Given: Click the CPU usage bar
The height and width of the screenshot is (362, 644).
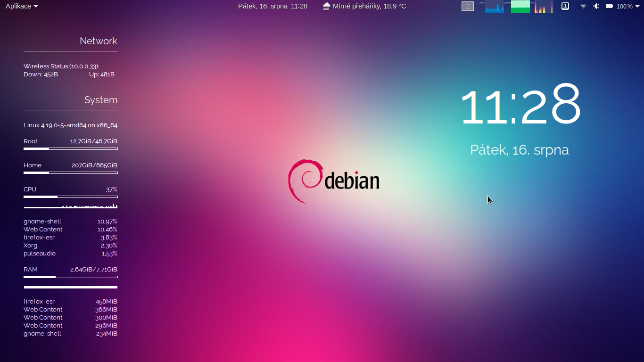Looking at the screenshot, I should [x=71, y=197].
